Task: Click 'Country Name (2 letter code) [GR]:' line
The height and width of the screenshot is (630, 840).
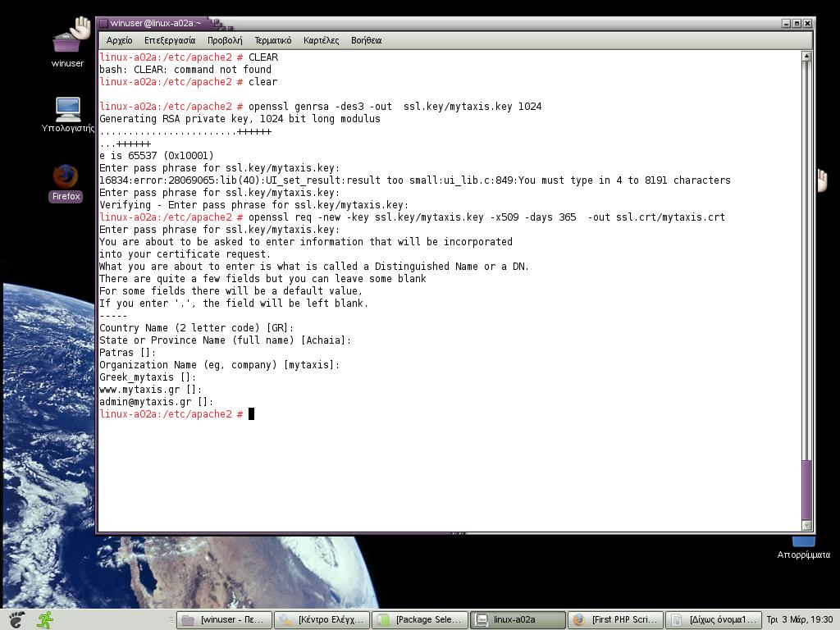Action: (197, 328)
